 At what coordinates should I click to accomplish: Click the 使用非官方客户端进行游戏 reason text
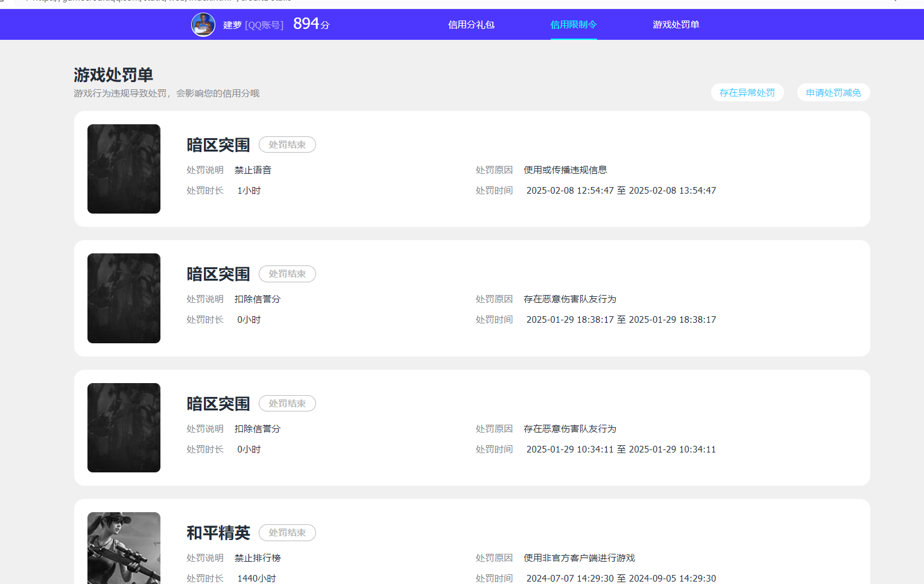[579, 558]
